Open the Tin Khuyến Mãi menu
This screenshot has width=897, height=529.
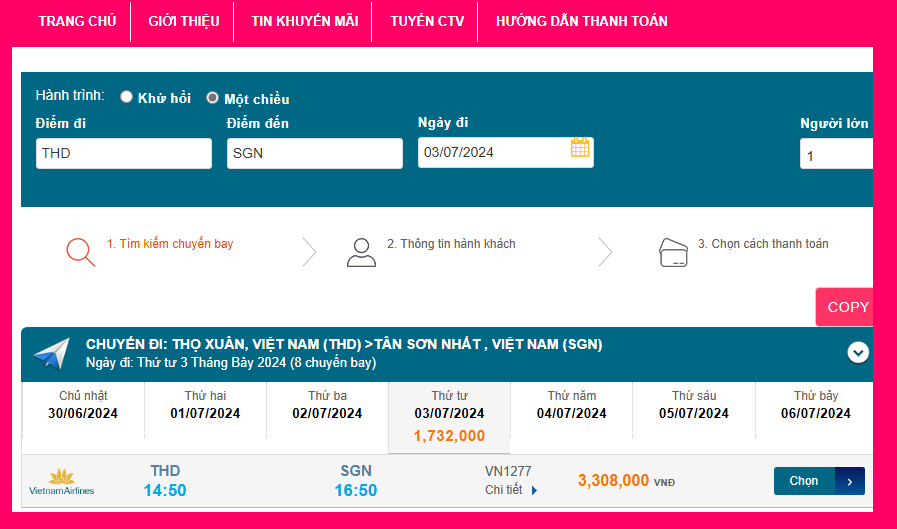click(x=304, y=21)
